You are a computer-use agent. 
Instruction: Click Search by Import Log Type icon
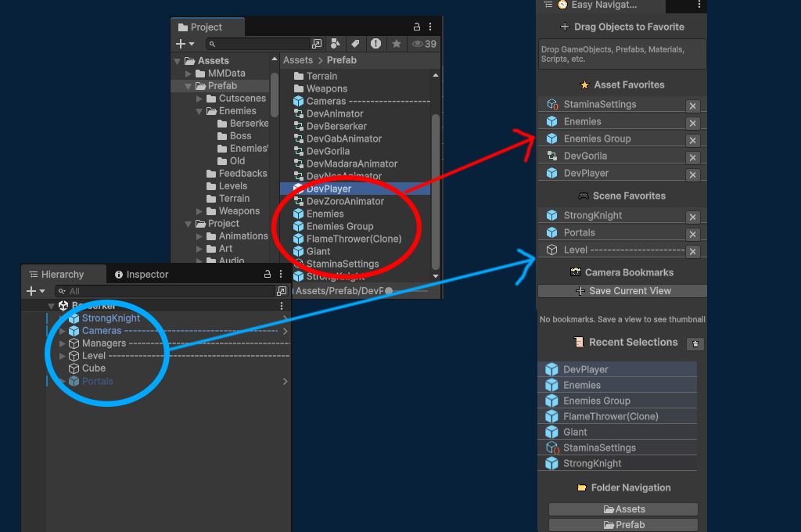pyautogui.click(x=375, y=44)
